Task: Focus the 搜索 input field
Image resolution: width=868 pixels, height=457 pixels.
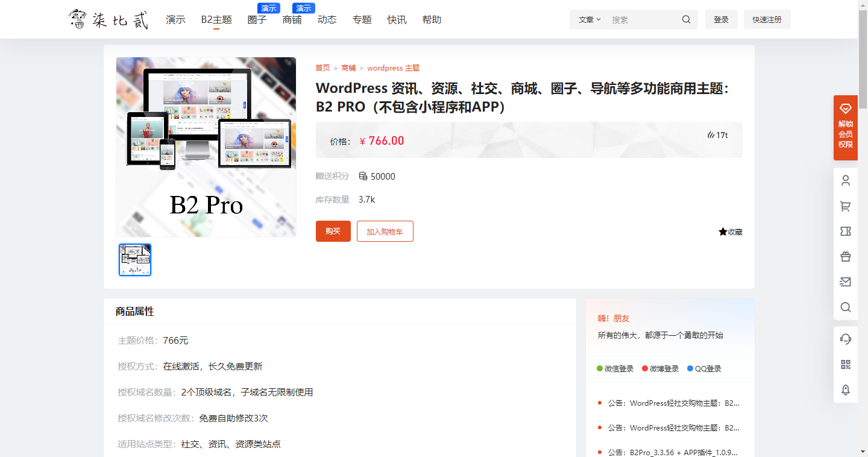Action: (x=643, y=19)
